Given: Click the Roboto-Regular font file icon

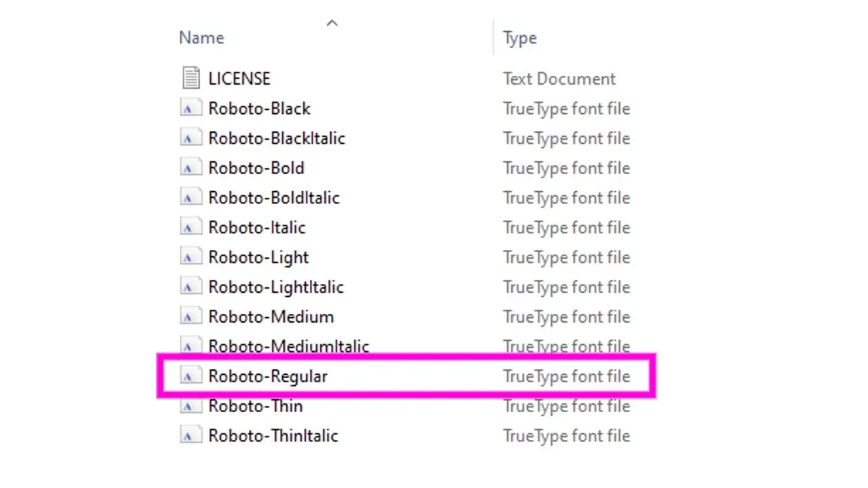Looking at the screenshot, I should [191, 376].
